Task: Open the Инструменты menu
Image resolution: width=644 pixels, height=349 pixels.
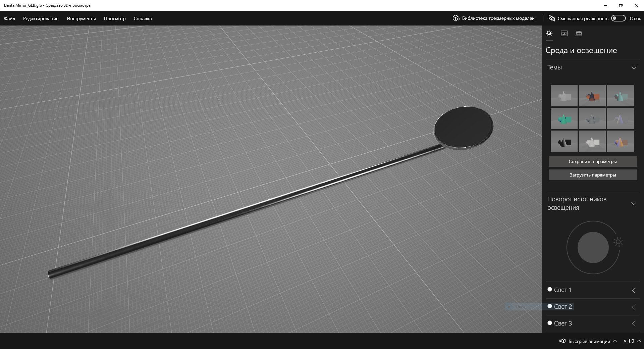Action: point(81,18)
